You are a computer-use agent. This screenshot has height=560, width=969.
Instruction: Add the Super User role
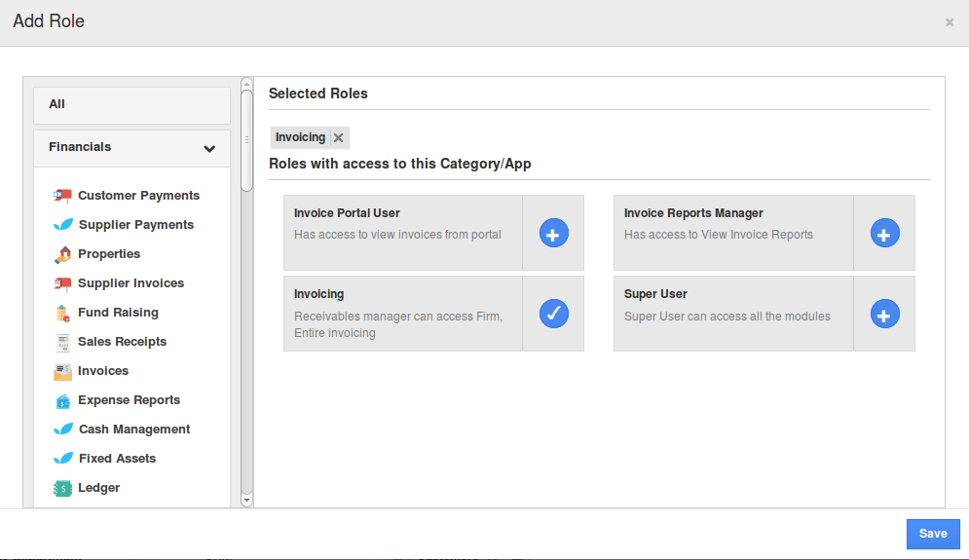point(884,315)
